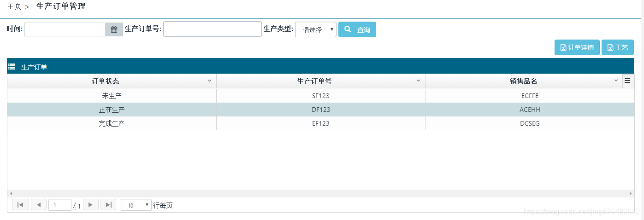The height and width of the screenshot is (220, 644).
Task: Open grid column menu icon
Action: [627, 81]
